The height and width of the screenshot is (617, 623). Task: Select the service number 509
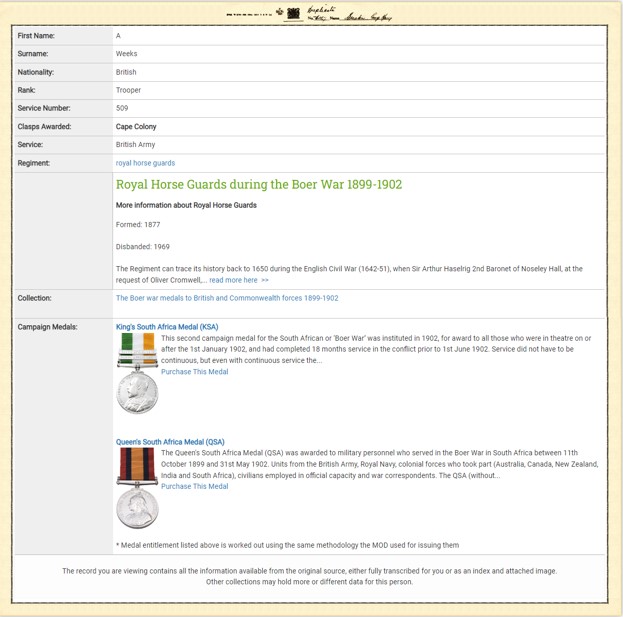click(122, 108)
